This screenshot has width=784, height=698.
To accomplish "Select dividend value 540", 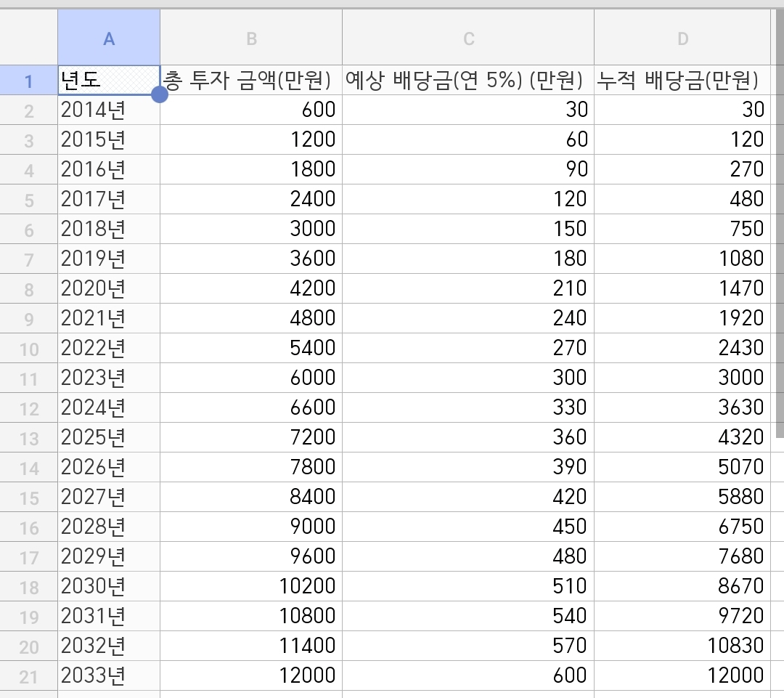I will click(x=468, y=617).
